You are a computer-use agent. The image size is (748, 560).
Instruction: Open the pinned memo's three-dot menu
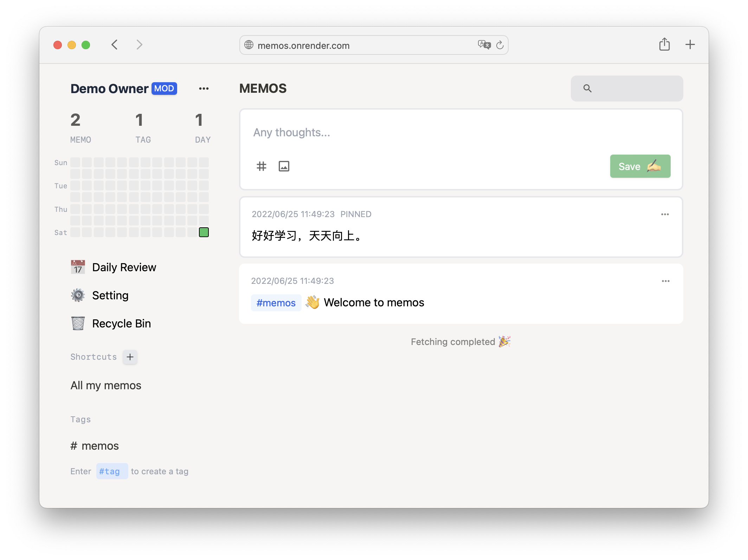[665, 214]
